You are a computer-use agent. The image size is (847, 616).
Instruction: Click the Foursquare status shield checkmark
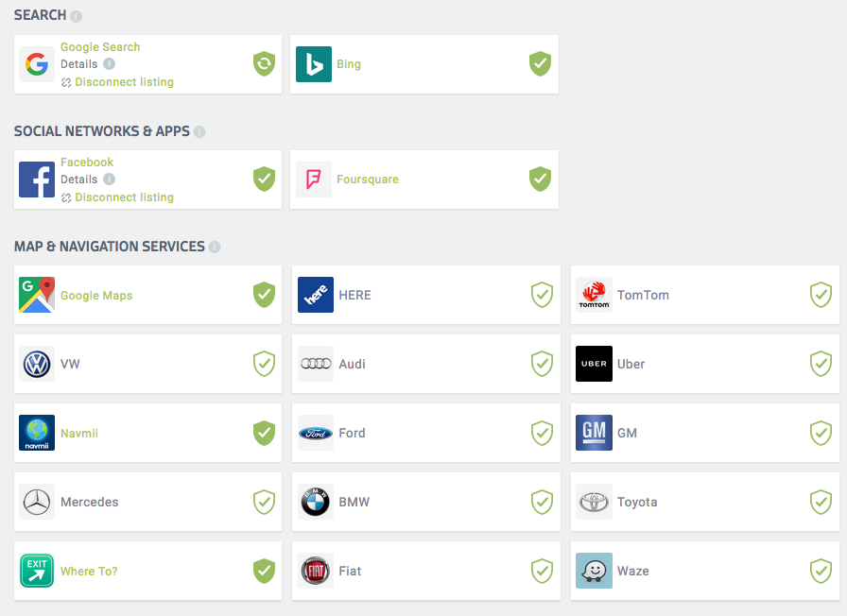tap(540, 179)
